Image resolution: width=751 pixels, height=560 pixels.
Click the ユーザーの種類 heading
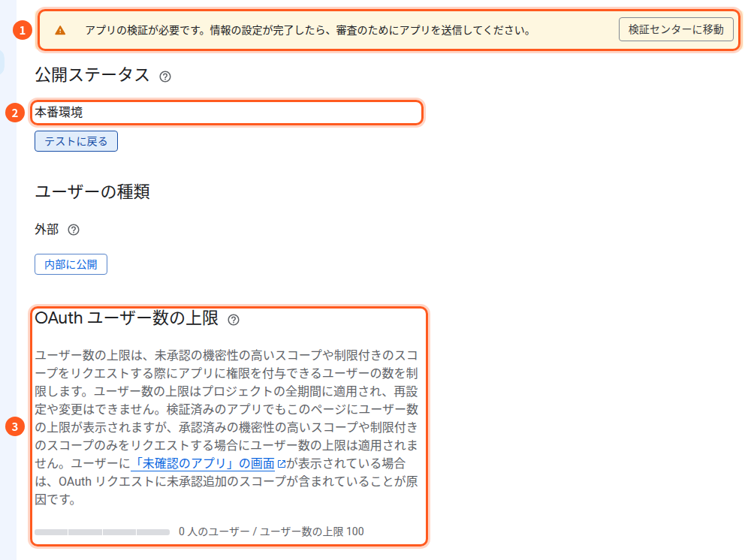point(92,191)
